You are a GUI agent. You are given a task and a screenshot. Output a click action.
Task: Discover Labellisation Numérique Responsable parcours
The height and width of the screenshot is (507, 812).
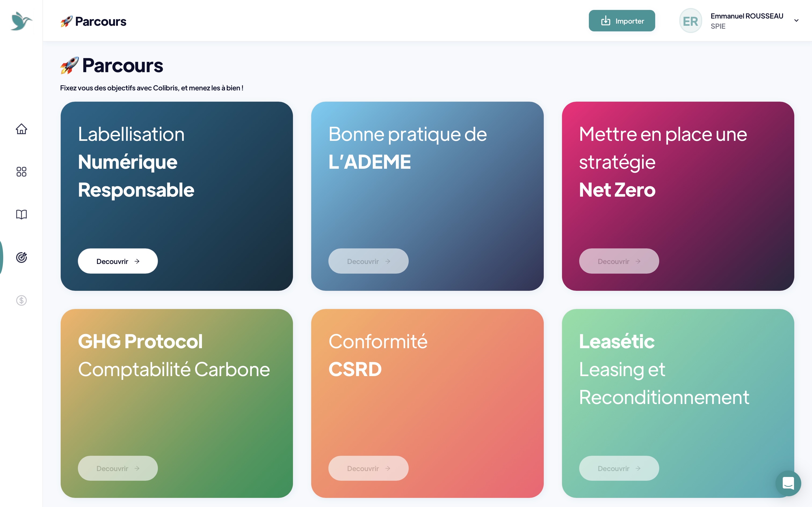point(118,261)
